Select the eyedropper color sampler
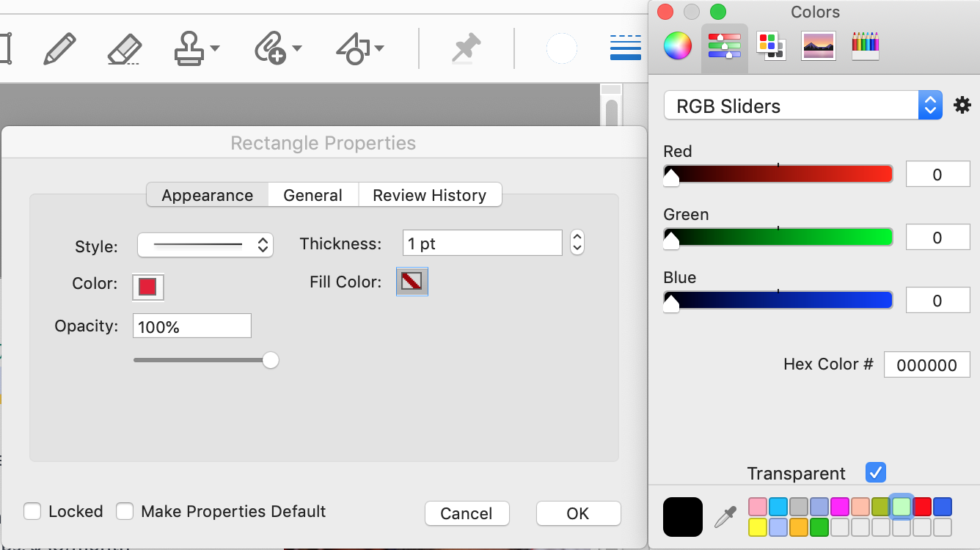The width and height of the screenshot is (980, 550). click(x=723, y=516)
